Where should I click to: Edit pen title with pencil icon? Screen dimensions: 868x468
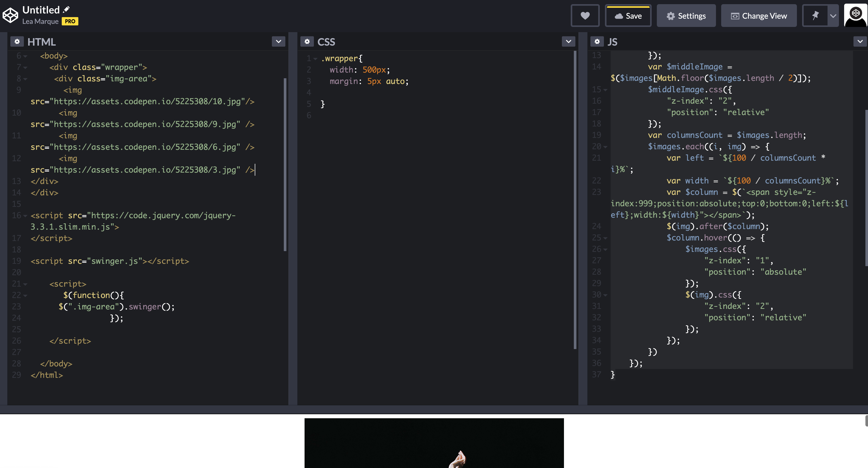[x=66, y=9]
